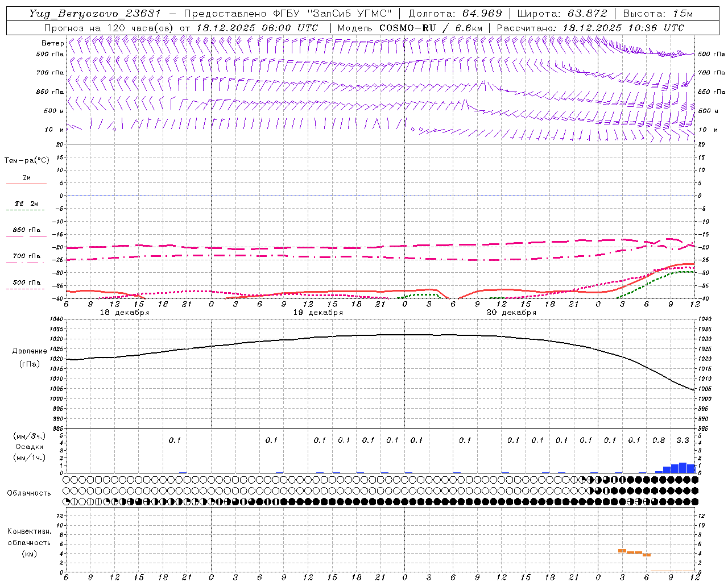
Task: Click the 700 гПа temperature legend entry
Action: [x=27, y=256]
